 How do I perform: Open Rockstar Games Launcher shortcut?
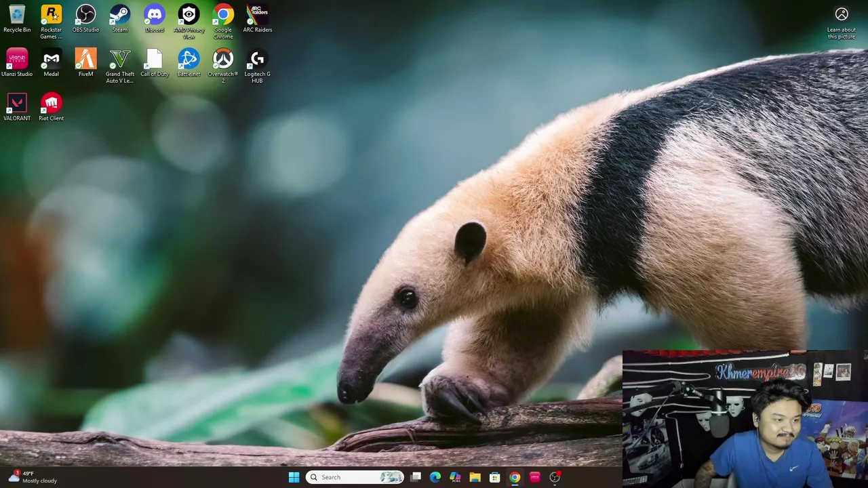[x=51, y=22]
